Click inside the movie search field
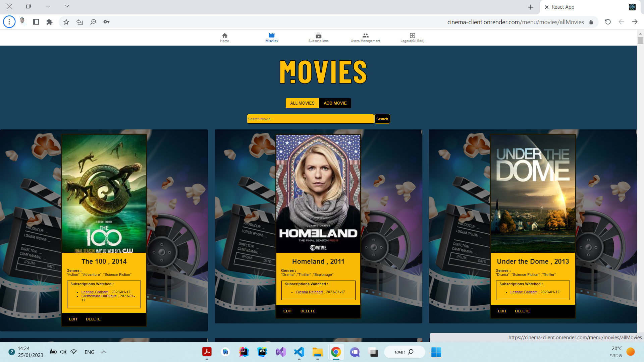The width and height of the screenshot is (644, 362). [310, 119]
